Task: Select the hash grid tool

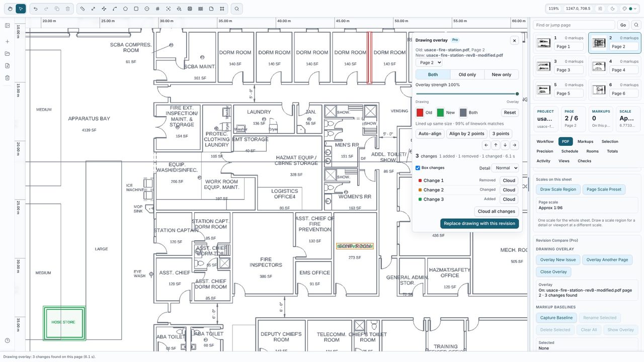Action: 157,9
